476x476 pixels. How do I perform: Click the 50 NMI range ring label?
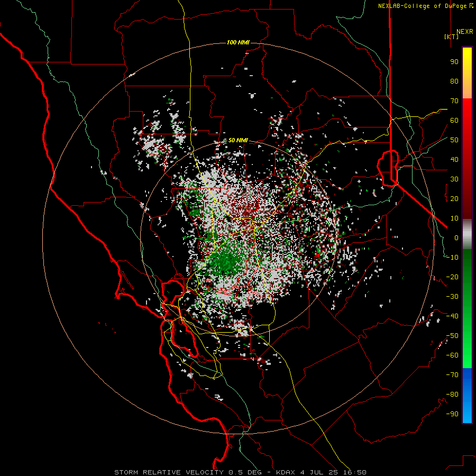point(238,140)
